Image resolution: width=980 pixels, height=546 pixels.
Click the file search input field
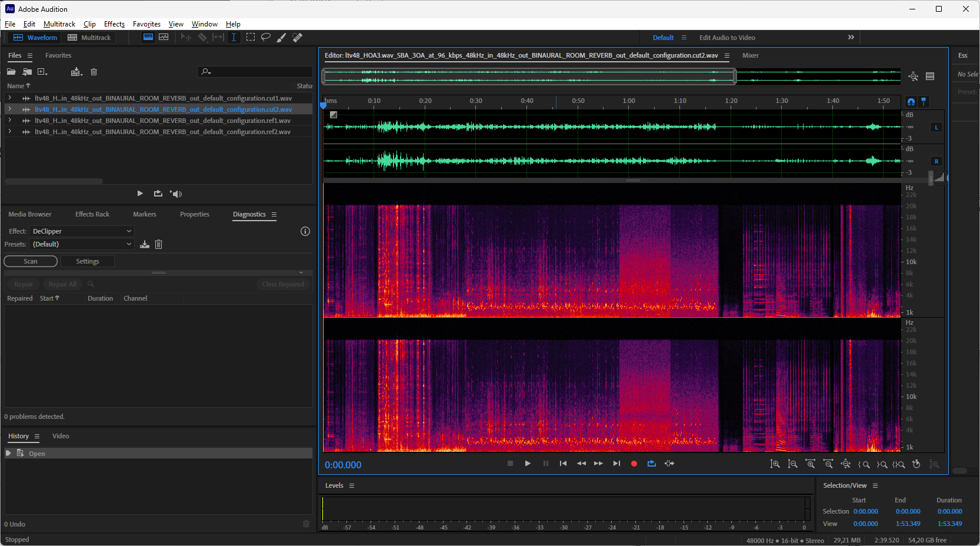point(259,72)
